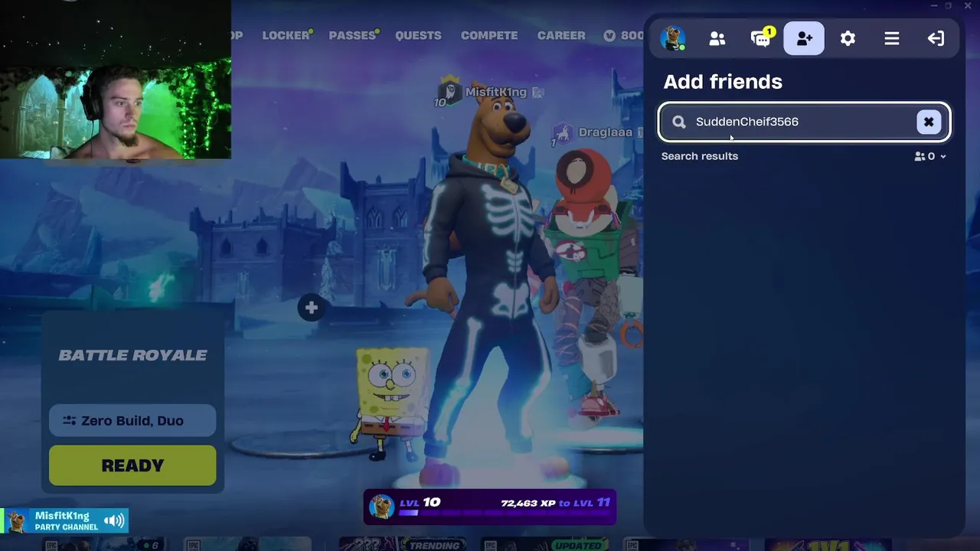This screenshot has height=551, width=980.
Task: Toggle party channel speaker mute
Action: [x=114, y=521]
